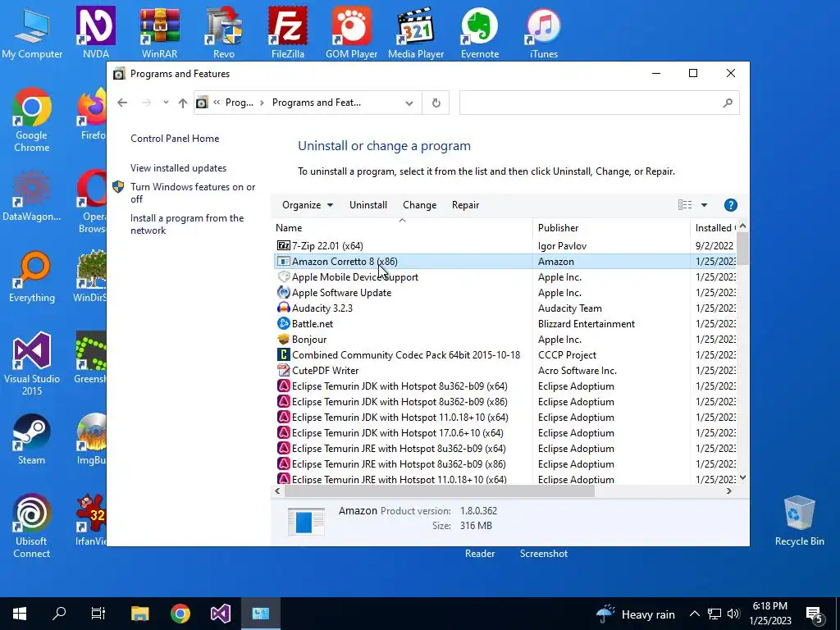Open File Explorer from taskbar
This screenshot has height=630, width=840.
tap(139, 614)
